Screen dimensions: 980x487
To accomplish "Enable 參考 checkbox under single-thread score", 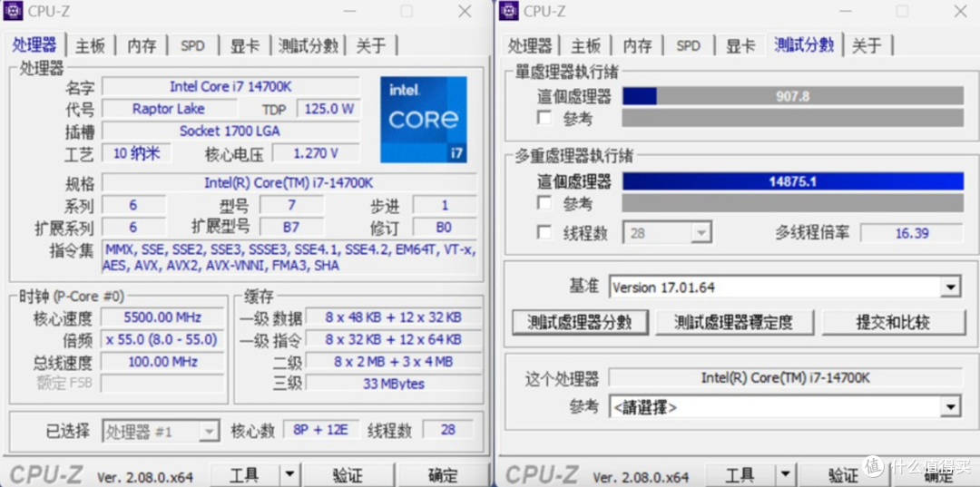I will click(545, 118).
